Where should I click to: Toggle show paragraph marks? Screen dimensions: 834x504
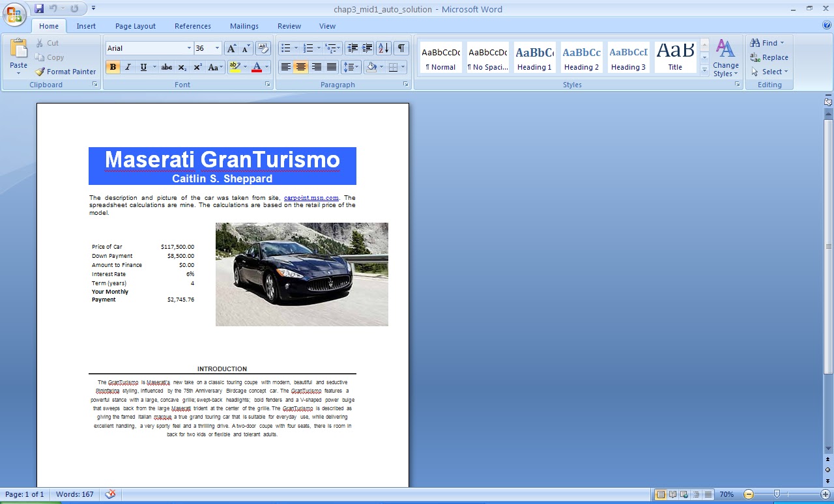401,48
